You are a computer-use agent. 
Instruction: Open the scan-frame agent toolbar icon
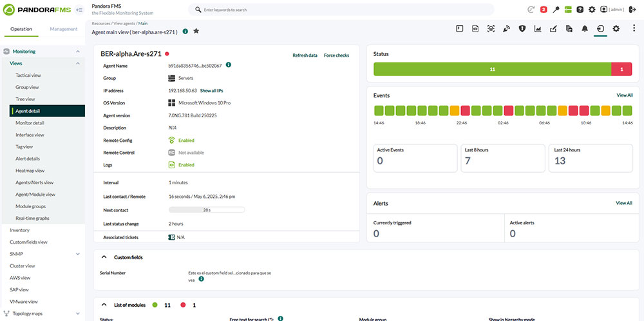(491, 29)
